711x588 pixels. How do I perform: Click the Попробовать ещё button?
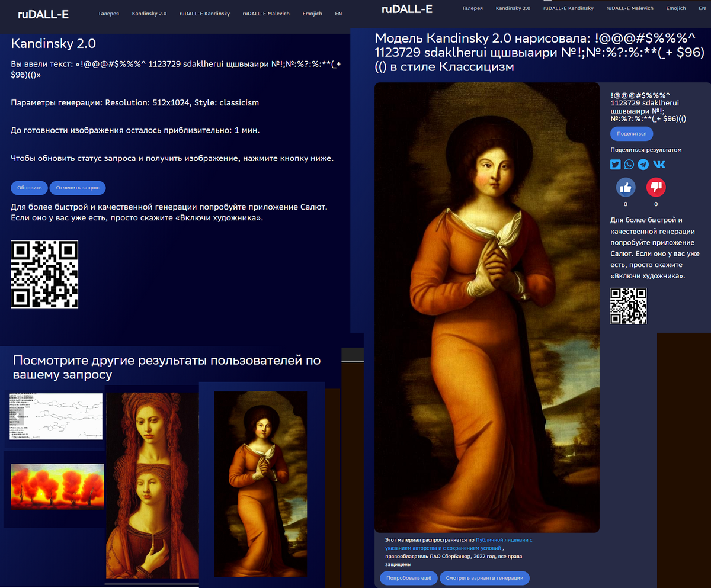coord(409,578)
